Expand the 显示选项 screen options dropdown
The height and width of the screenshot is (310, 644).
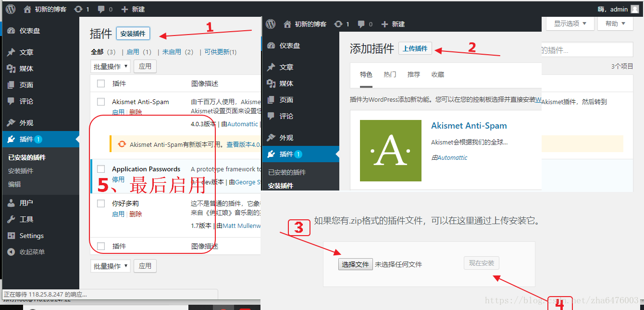(x=570, y=24)
